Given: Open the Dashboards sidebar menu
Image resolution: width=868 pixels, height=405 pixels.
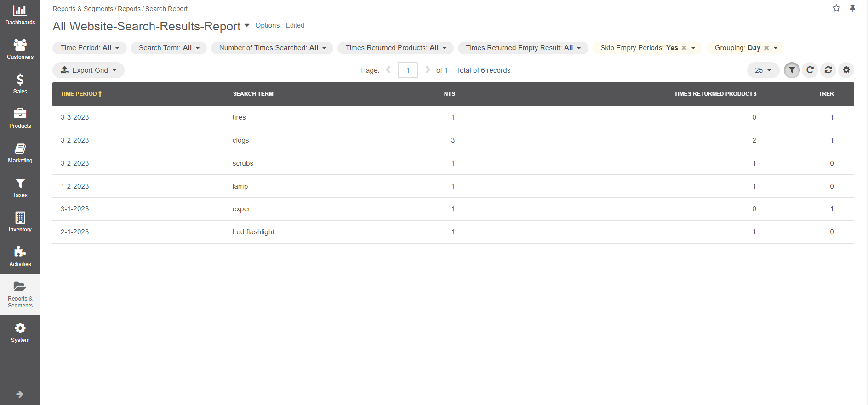Looking at the screenshot, I should [x=20, y=15].
